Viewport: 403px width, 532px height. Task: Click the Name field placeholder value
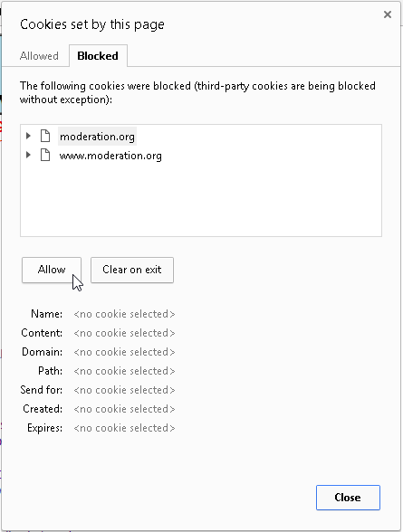[124, 314]
